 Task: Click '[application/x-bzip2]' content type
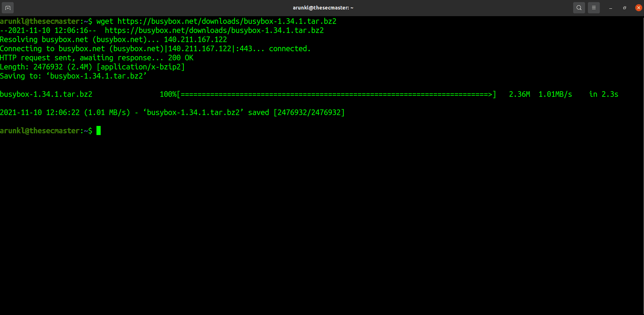coord(141,67)
